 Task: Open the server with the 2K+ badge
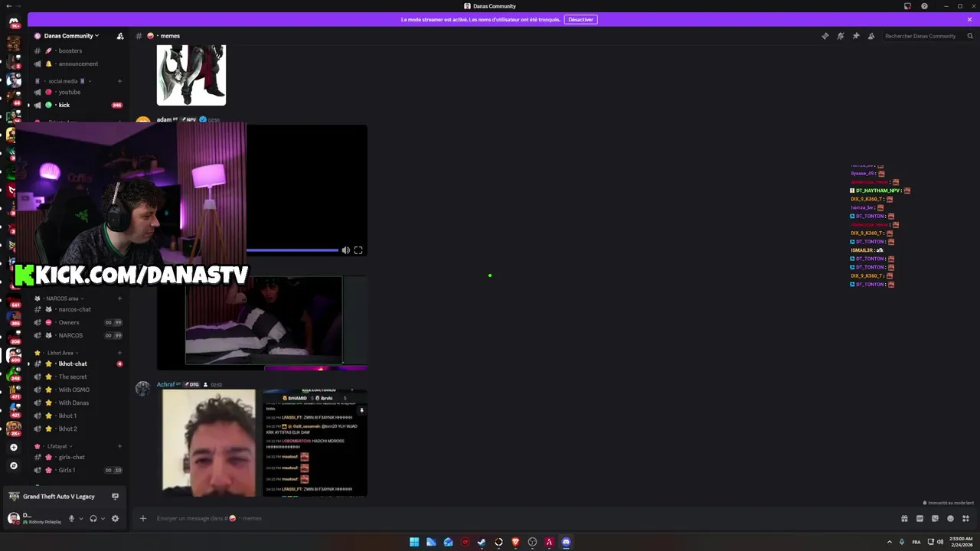click(x=13, y=427)
